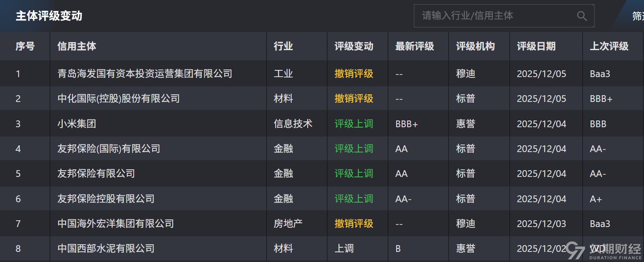Click the search magnifier icon
This screenshot has width=644, height=262.
click(582, 16)
